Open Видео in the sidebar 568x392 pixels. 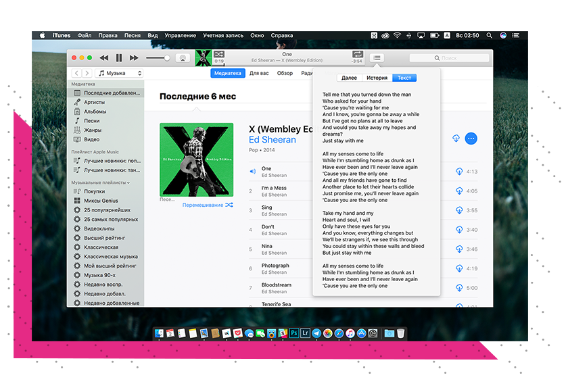(107, 139)
